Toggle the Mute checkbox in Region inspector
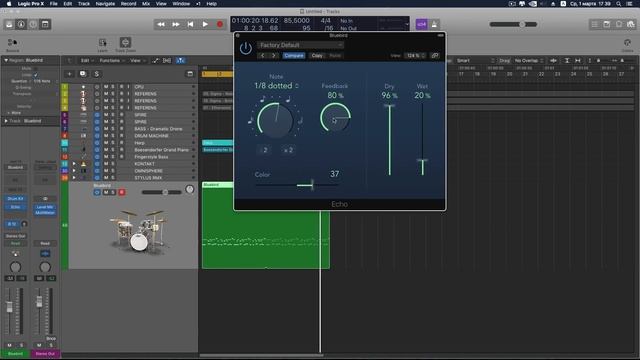Screen dimensions: 640x360 coord(36,69)
